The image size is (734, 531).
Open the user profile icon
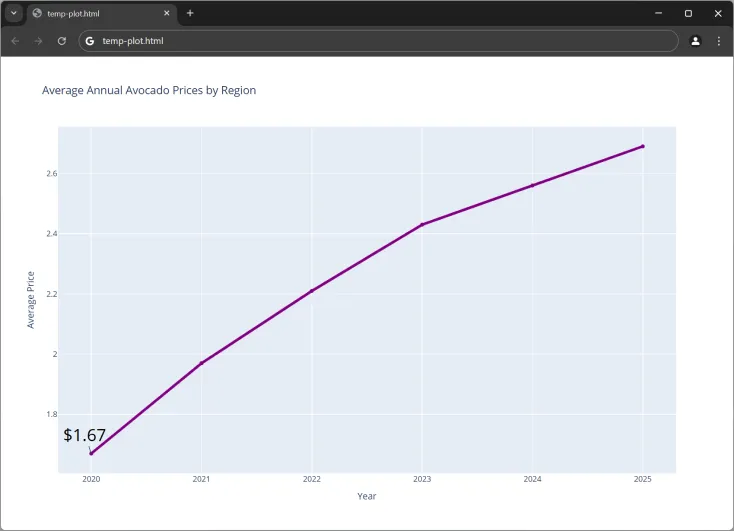pos(696,41)
